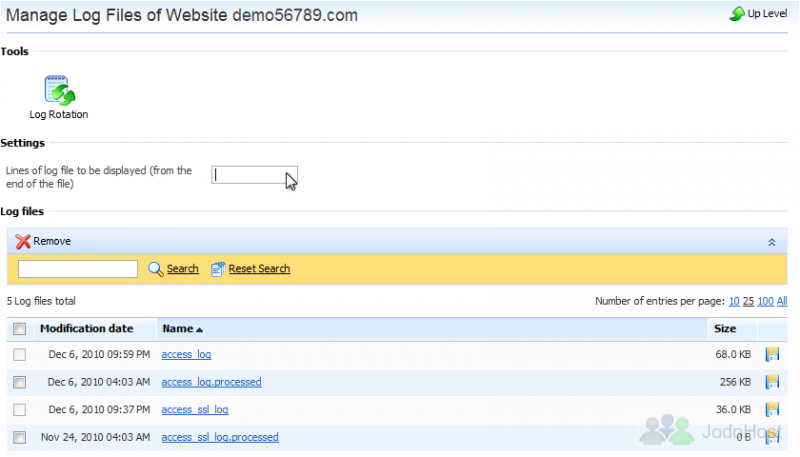Sort by Modification date column header
This screenshot has height=457, width=800.
(87, 328)
